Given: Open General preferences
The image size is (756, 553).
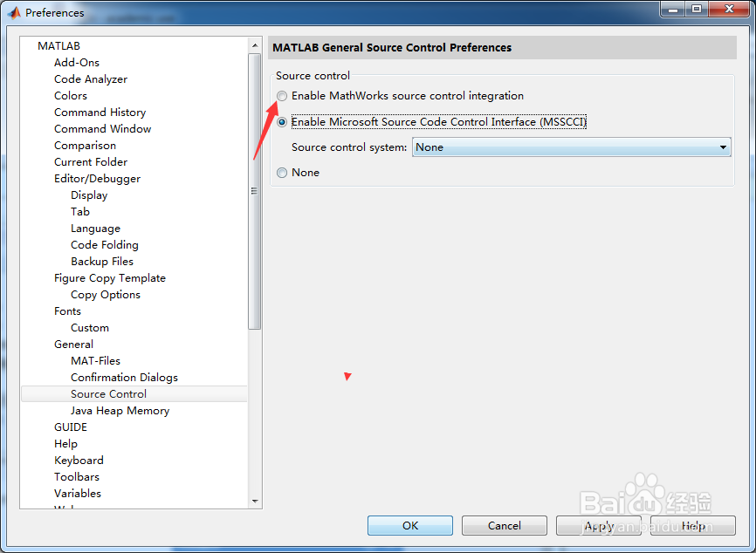Looking at the screenshot, I should (x=74, y=344).
